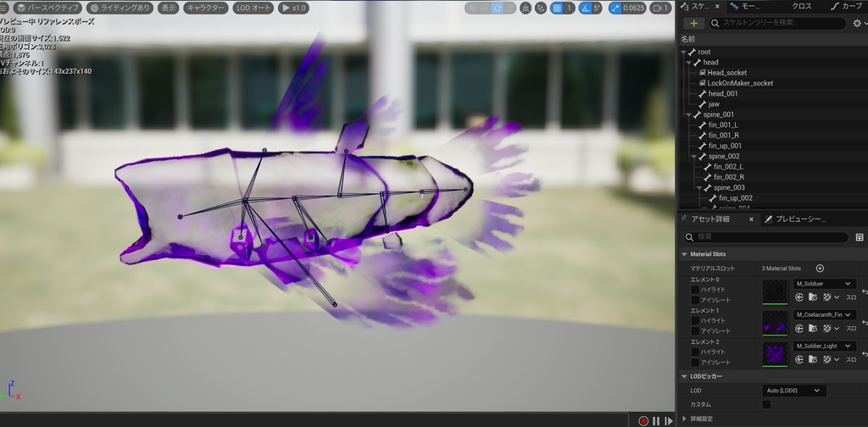The height and width of the screenshot is (427, 868).
Task: Enable ハイライト for エレメント 2
Action: [695, 352]
